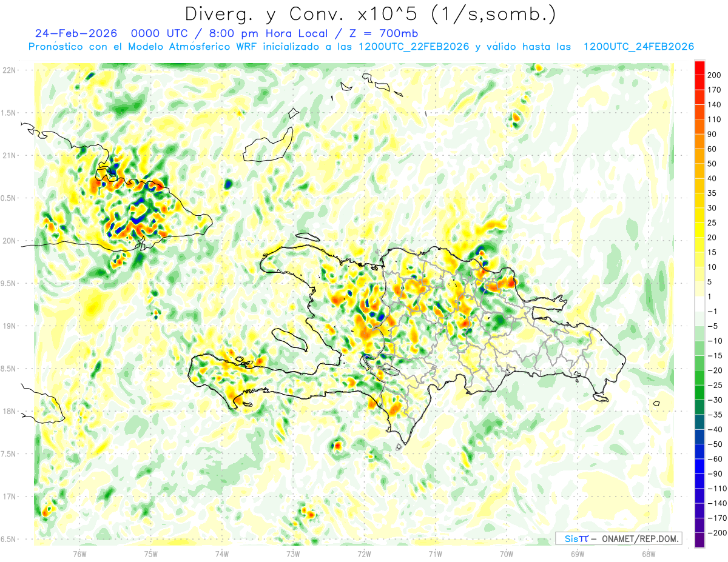Viewport: 728px width, 562px height.
Task: Click the positive "10" color bar value
Action: pos(712,267)
